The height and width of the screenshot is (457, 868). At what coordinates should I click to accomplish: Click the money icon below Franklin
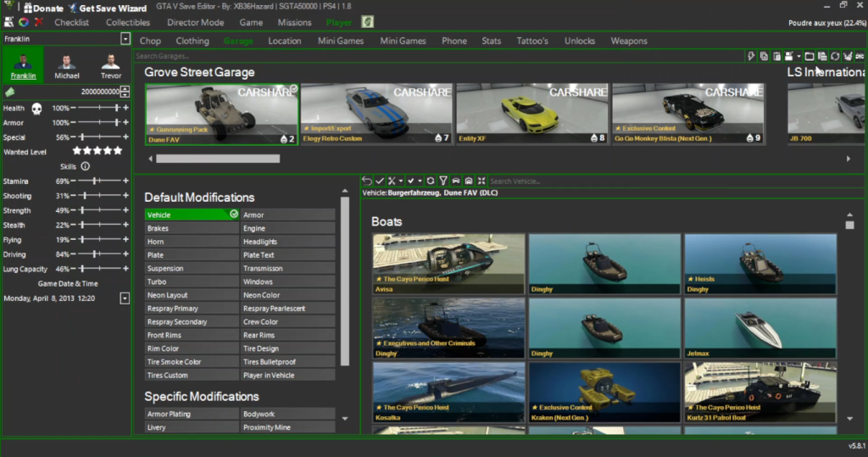(10, 92)
